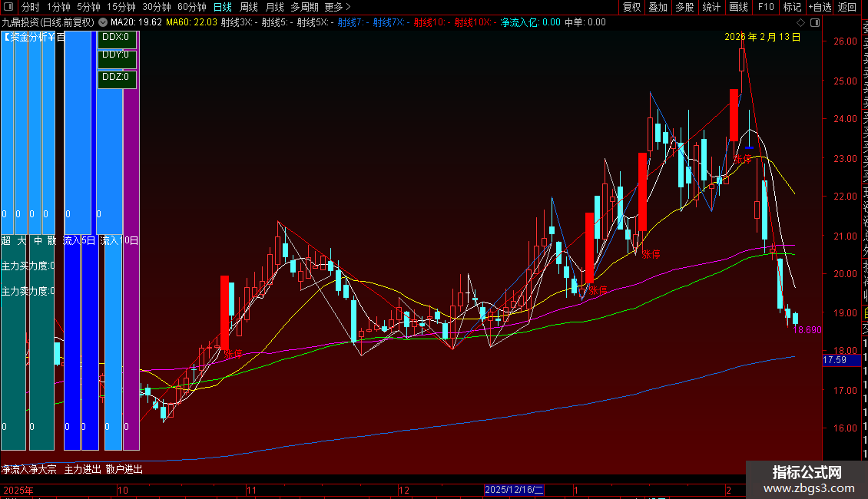Click the 叠加 overlay button
868x499 pixels.
658,7
